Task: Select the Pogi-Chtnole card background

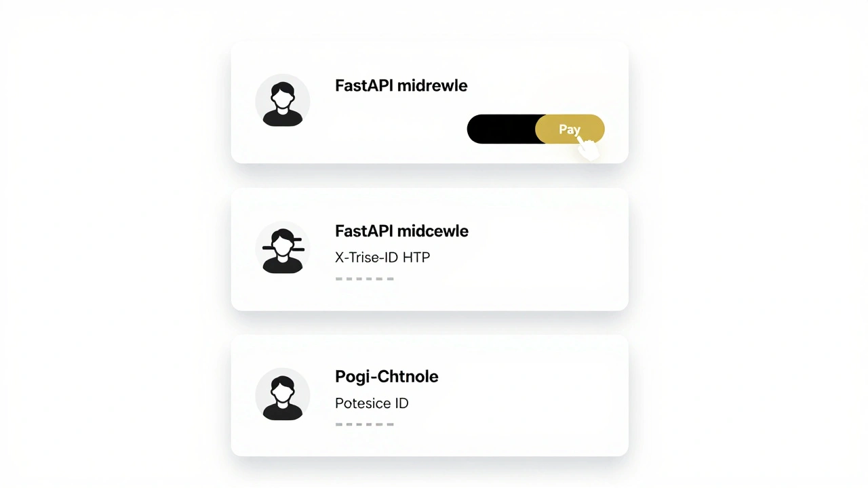Action: coord(430,395)
